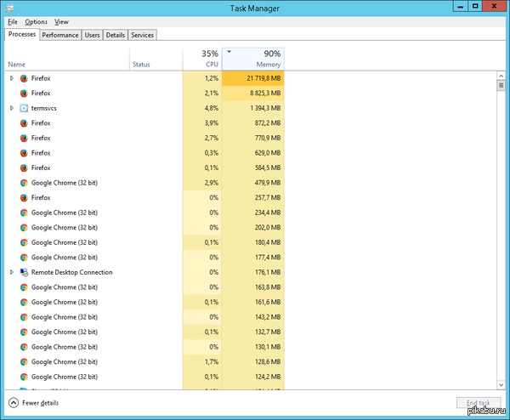Click Chrome icon in 161,6 MB row
The height and width of the screenshot is (420, 510).
tap(24, 303)
